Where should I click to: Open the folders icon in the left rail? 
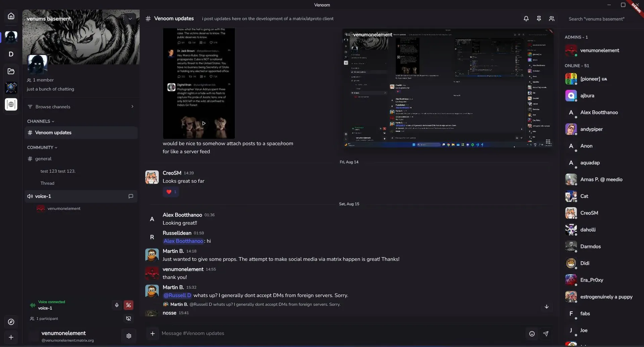pos(11,71)
